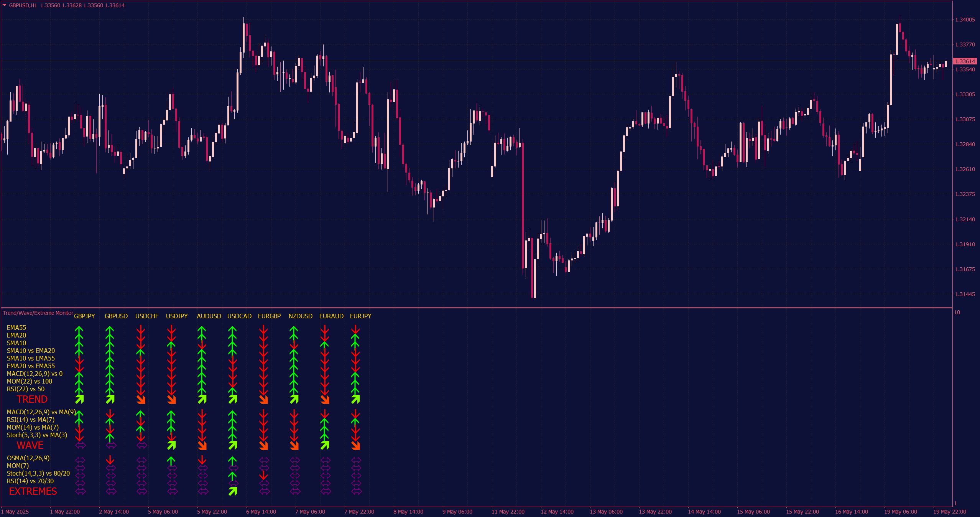Click the USDJPY WAVE green up arrow

click(x=171, y=445)
